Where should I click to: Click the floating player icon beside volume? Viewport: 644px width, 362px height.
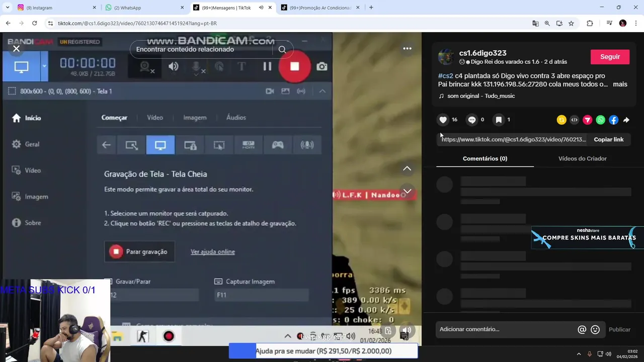tap(388, 330)
